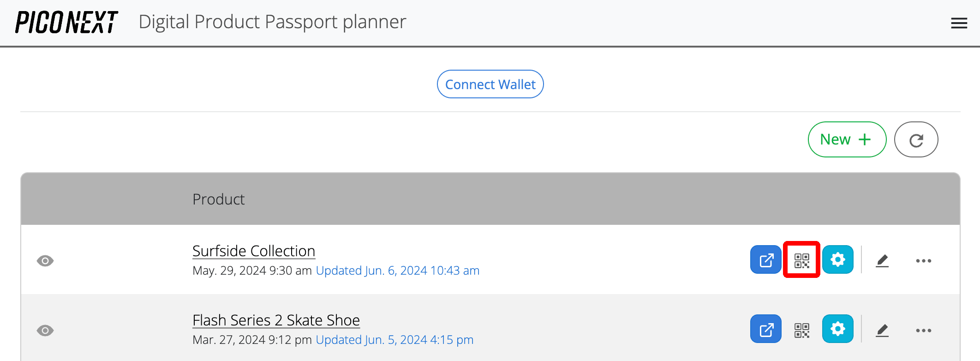
Task: Open external link for Flash Series 2
Action: [766, 329]
